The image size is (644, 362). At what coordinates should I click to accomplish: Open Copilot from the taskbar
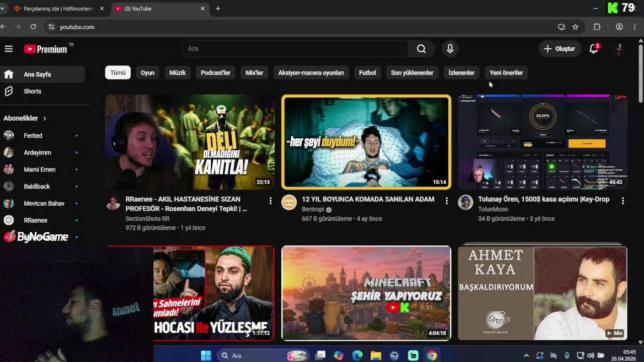[339, 355]
